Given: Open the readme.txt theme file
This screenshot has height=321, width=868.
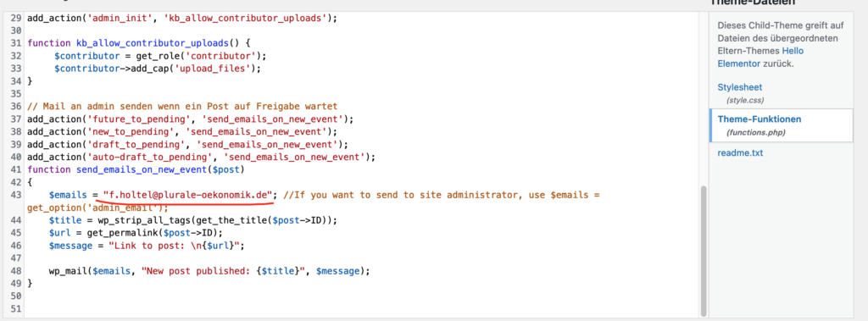Looking at the screenshot, I should click(739, 152).
